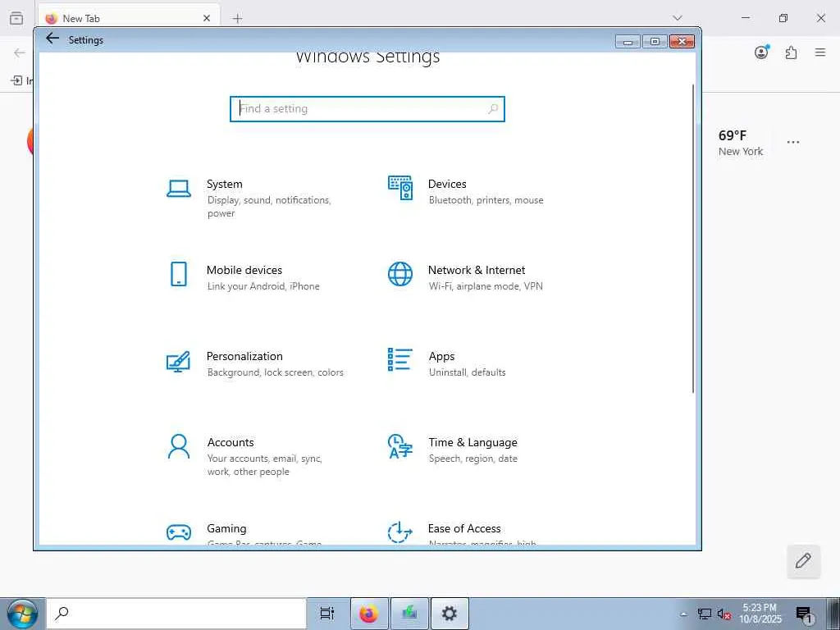Click 'Display, sound, notifications, power' text

click(269, 206)
